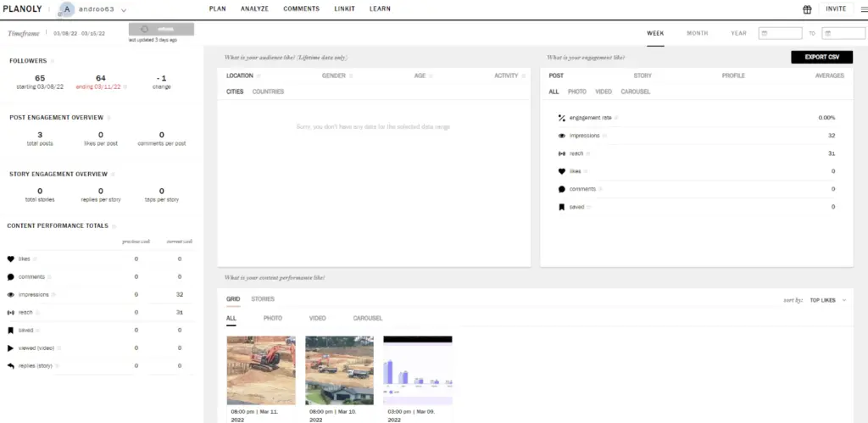868x423 pixels.
Task: Click the engagement rate percent icon
Action: 561,118
